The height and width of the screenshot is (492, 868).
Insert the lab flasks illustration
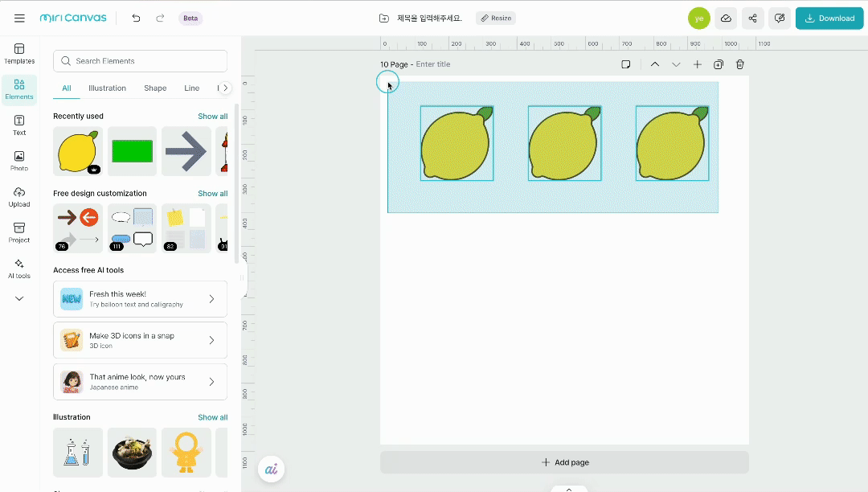(78, 452)
